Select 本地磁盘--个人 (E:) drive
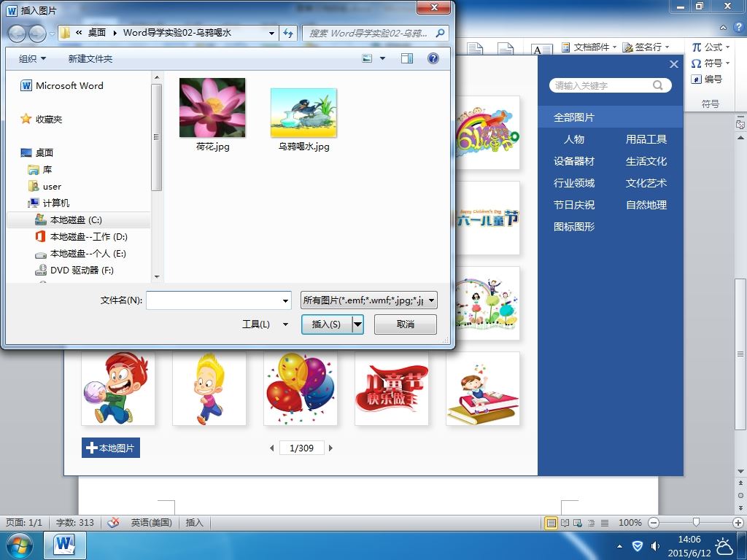 click(x=80, y=253)
